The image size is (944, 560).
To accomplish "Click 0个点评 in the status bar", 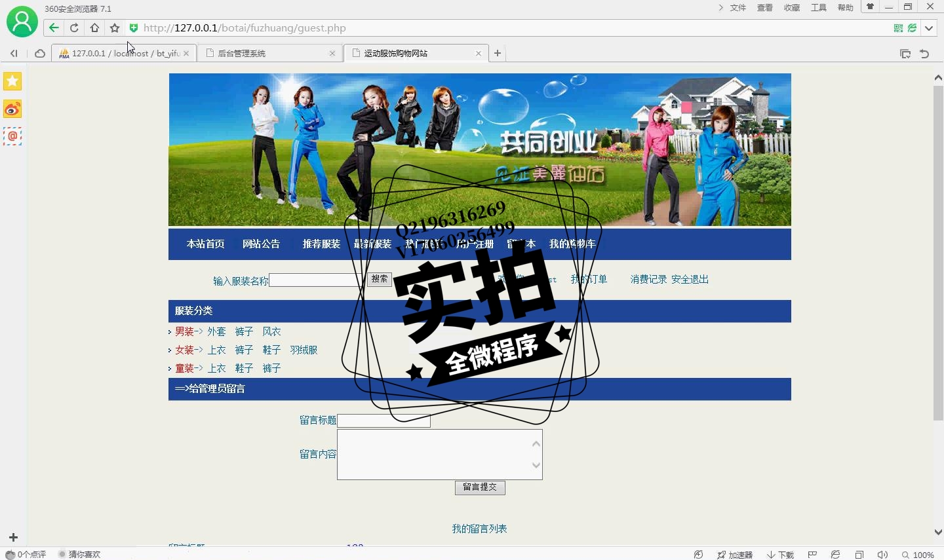I will coord(26,555).
